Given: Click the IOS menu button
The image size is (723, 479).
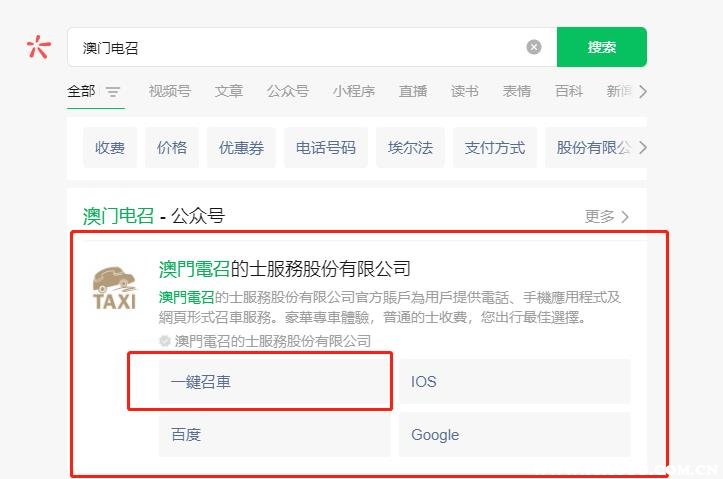Looking at the screenshot, I should coord(514,381).
